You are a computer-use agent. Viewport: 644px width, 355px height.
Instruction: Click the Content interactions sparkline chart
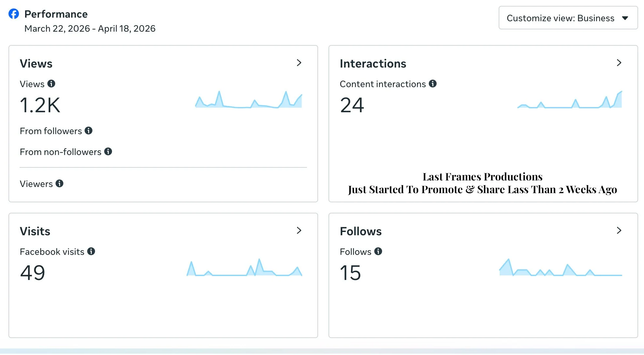click(570, 101)
